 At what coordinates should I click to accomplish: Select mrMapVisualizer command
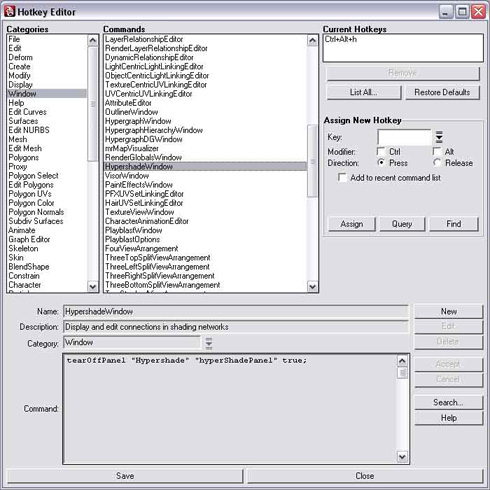pyautogui.click(x=205, y=148)
